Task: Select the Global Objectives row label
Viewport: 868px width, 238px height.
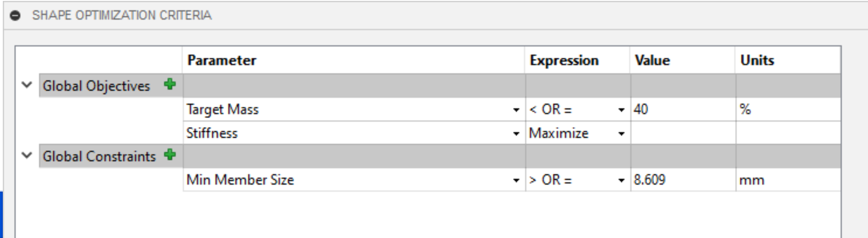Action: click(96, 86)
